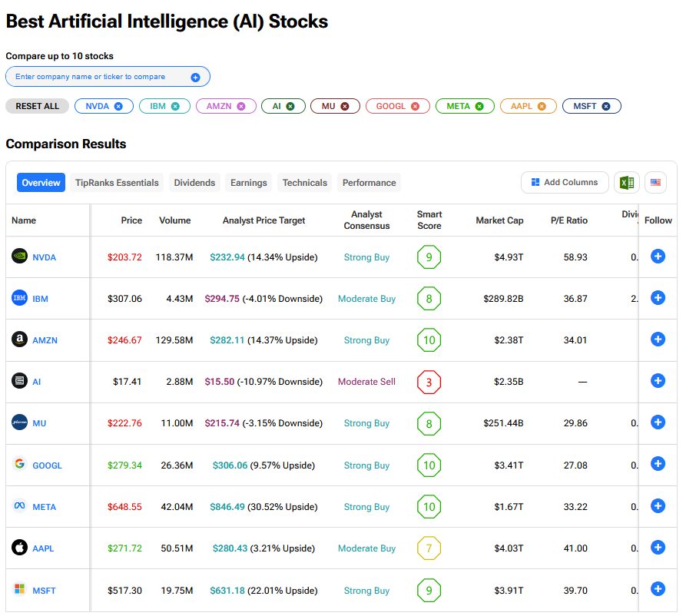Click the Excel export icon
This screenshot has width=686, height=616.
(626, 183)
